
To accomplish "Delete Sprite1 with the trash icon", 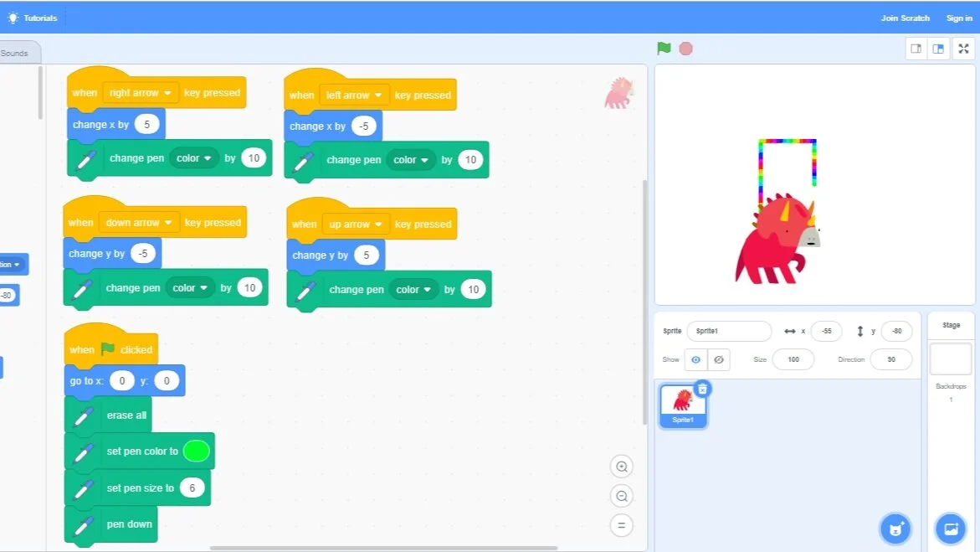I will 702,389.
